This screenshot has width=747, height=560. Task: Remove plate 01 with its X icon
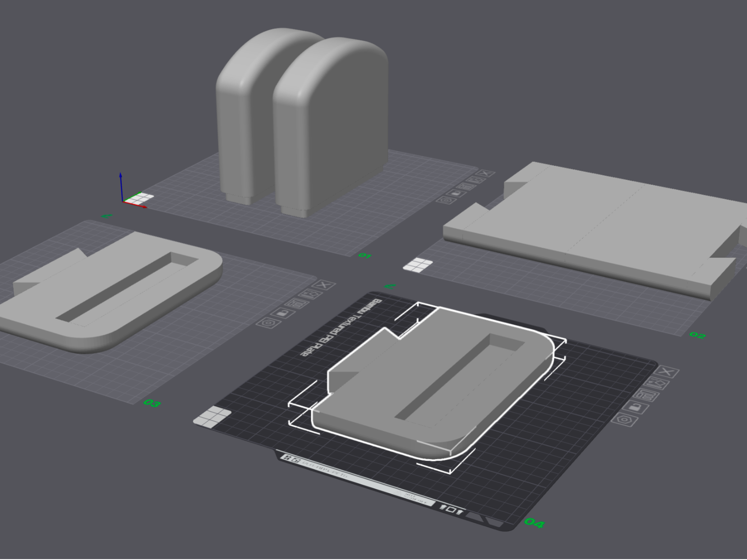[484, 174]
